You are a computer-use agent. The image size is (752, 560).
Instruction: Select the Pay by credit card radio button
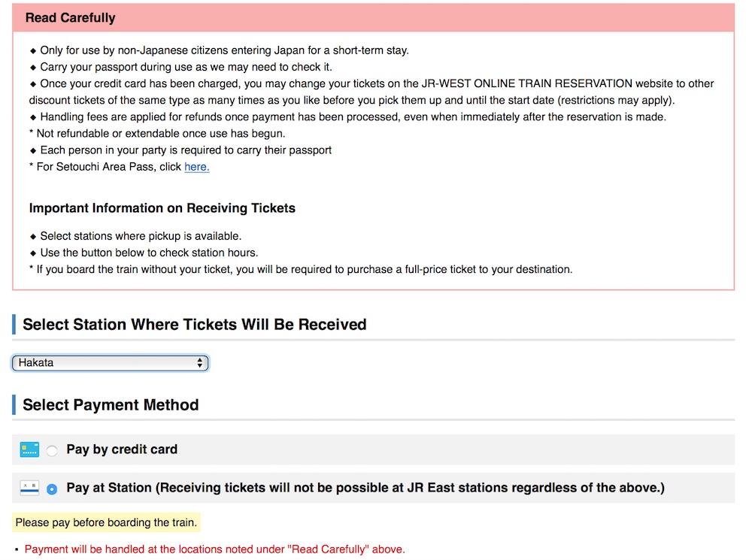click(x=52, y=451)
